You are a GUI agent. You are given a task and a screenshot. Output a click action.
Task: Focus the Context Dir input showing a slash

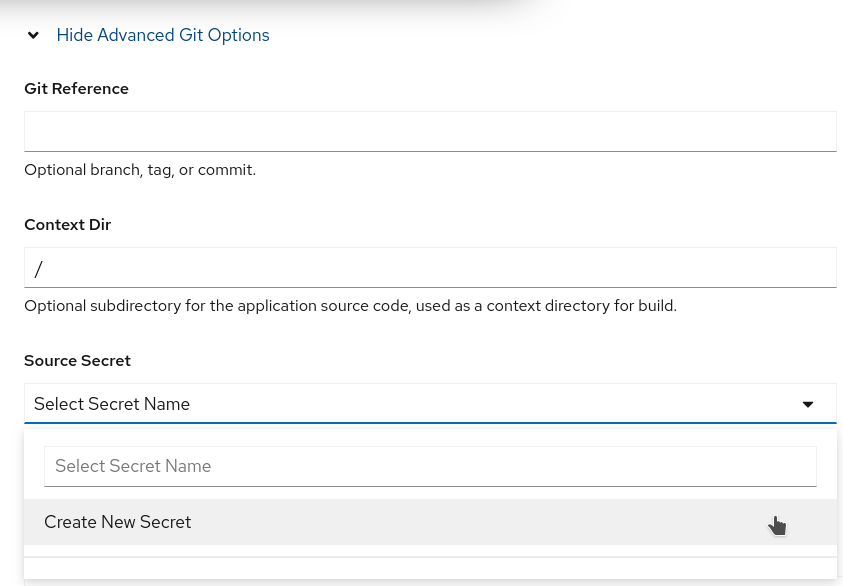(430, 267)
